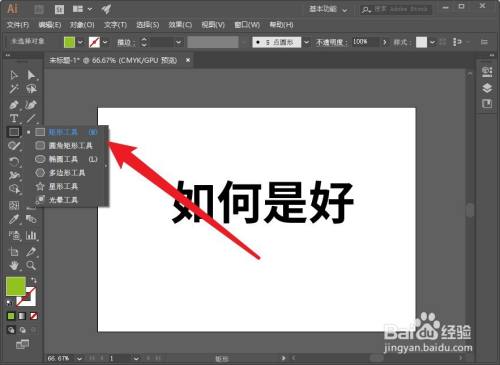Image resolution: width=500 pixels, height=365 pixels.
Task: Select the Symbol Sprayer tool
Action: pos(14,235)
